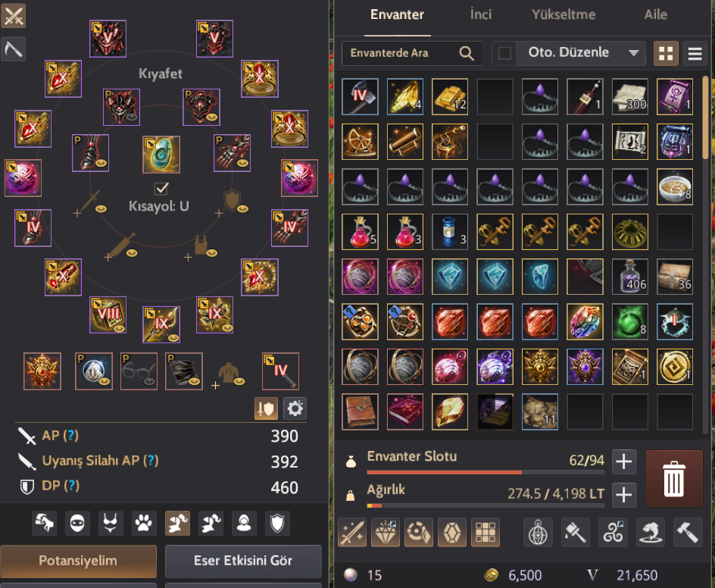Click the shield icon in the bottom row
This screenshot has height=588, width=715.
coord(277,523)
